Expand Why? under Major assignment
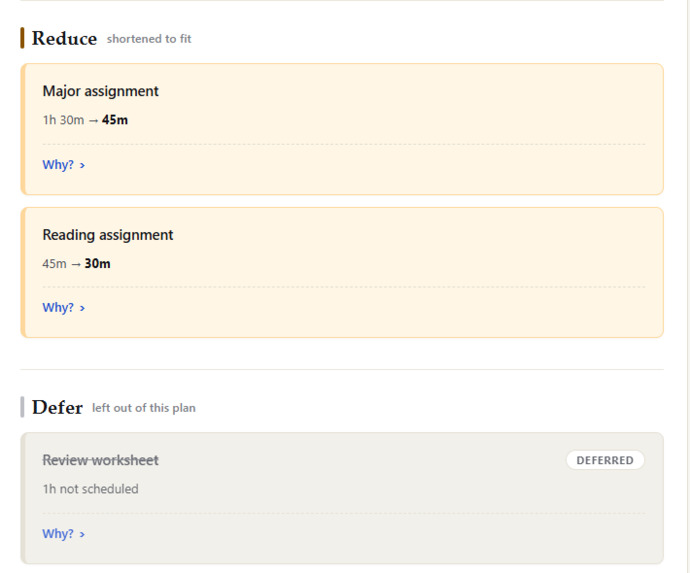The width and height of the screenshot is (690, 573). coord(63,165)
